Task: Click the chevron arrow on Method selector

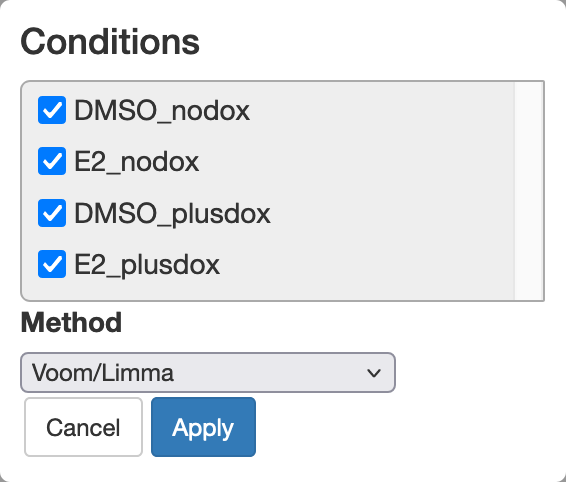Action: coord(374,373)
